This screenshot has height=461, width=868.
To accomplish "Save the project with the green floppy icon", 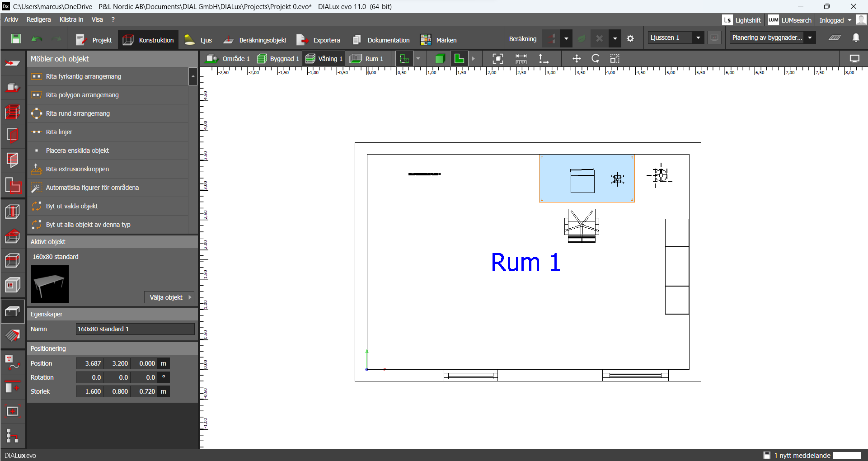I will [x=16, y=39].
